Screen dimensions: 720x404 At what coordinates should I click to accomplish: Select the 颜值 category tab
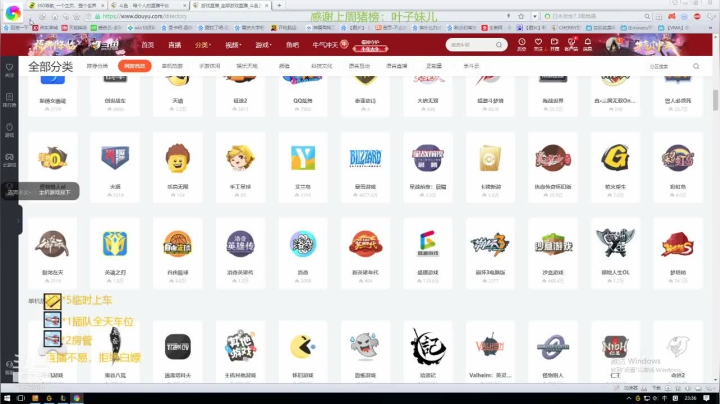click(284, 66)
